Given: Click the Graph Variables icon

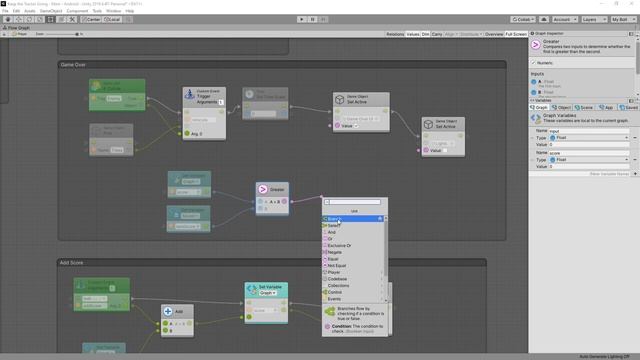Looking at the screenshot, I should pos(536,118).
